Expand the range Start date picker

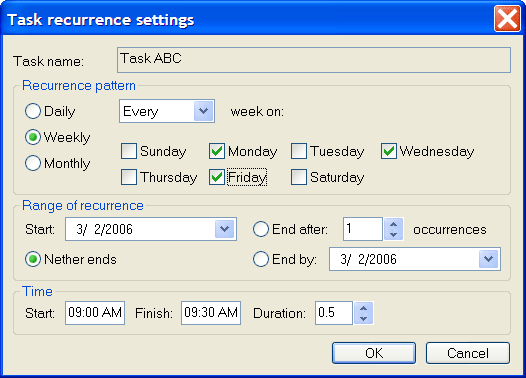(224, 229)
